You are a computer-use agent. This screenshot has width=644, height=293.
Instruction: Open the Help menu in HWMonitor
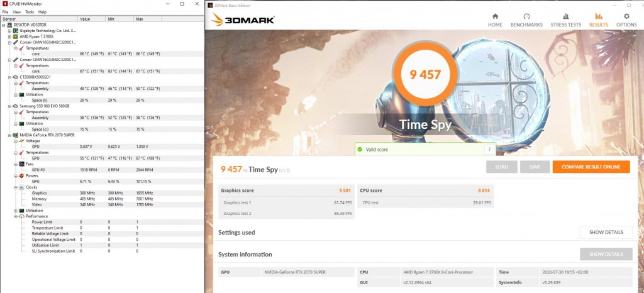42,12
